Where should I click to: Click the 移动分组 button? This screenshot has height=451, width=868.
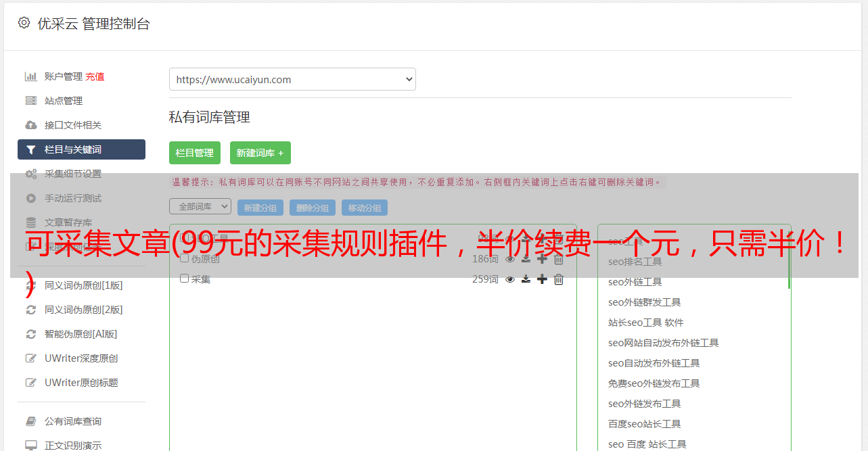click(365, 208)
